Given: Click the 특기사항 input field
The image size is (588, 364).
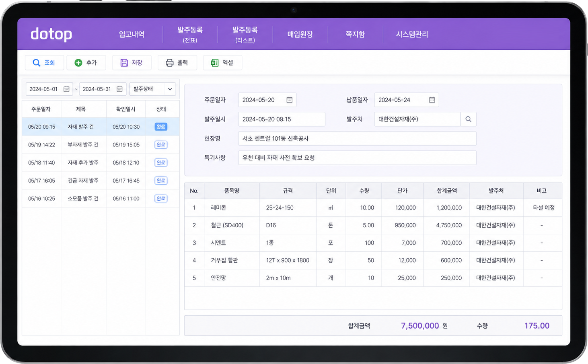Looking at the screenshot, I should [357, 158].
